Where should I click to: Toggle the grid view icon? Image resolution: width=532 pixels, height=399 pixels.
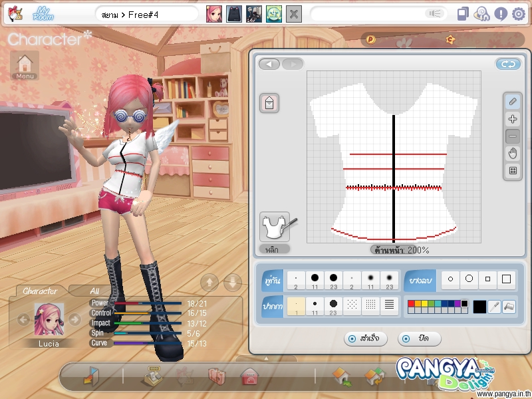click(x=512, y=170)
